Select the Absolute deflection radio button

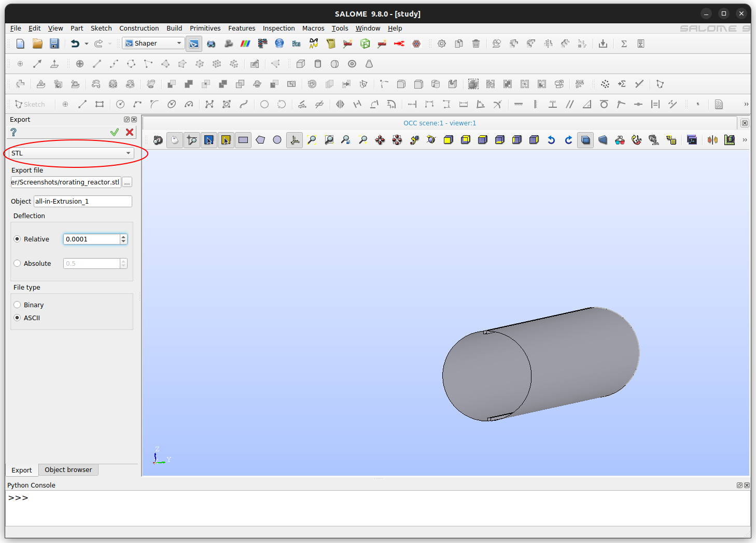17,263
